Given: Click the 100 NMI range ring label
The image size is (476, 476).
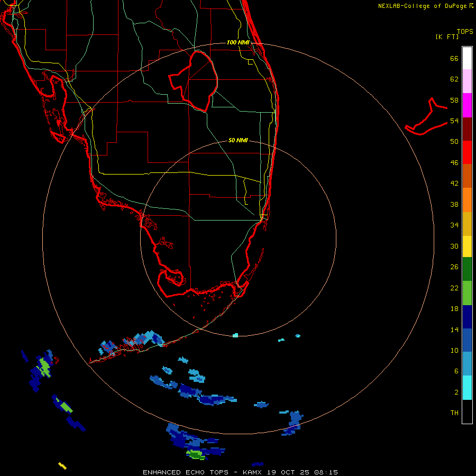Looking at the screenshot, I should coord(238,42).
